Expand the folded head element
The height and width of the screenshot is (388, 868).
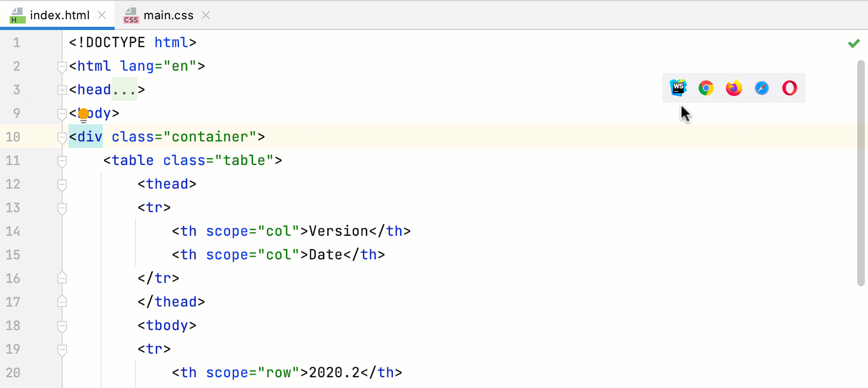pyautogui.click(x=62, y=90)
